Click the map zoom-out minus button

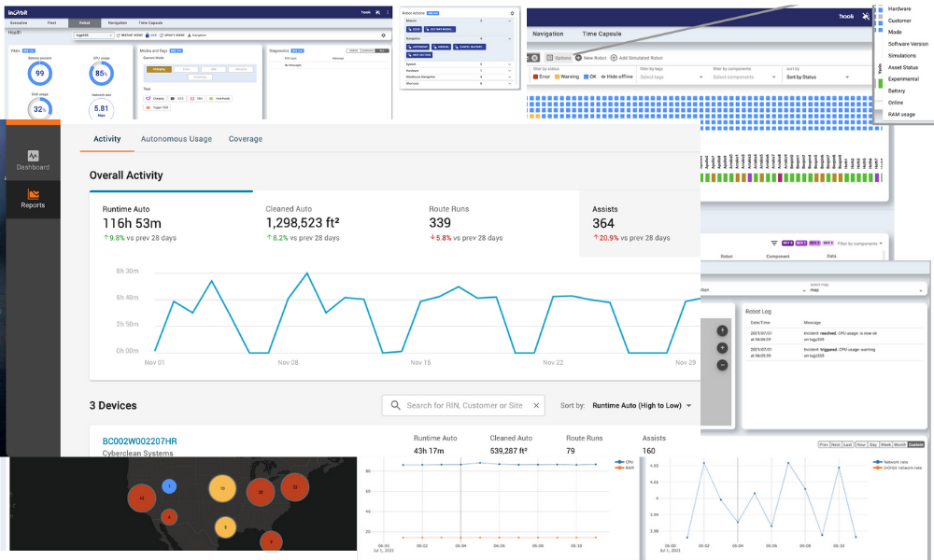[x=722, y=364]
